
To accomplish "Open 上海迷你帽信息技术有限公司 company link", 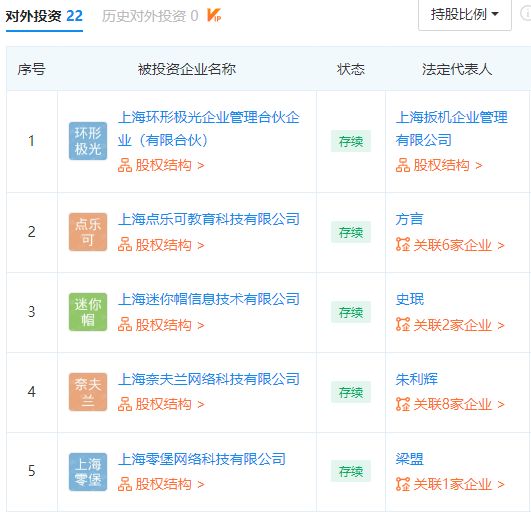I will pos(209,299).
